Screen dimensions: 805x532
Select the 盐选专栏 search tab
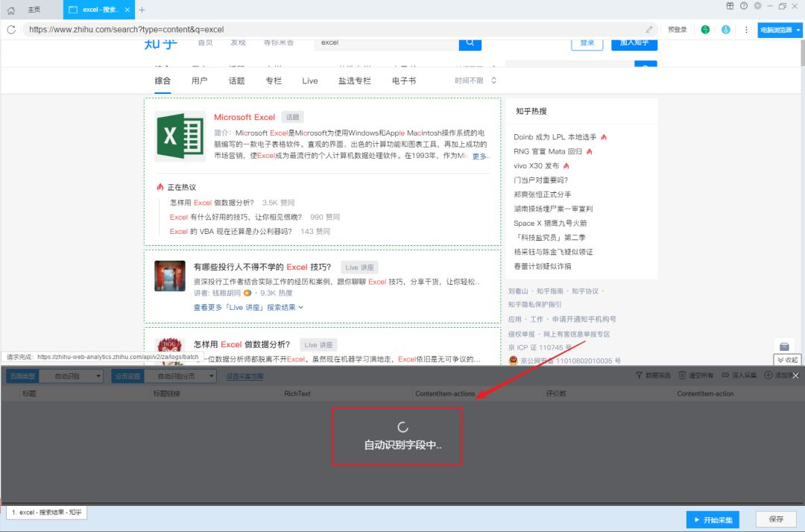click(x=355, y=80)
